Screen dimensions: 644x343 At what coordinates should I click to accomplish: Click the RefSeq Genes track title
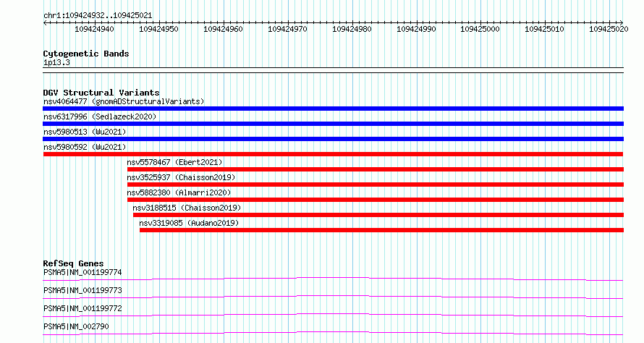click(x=73, y=263)
